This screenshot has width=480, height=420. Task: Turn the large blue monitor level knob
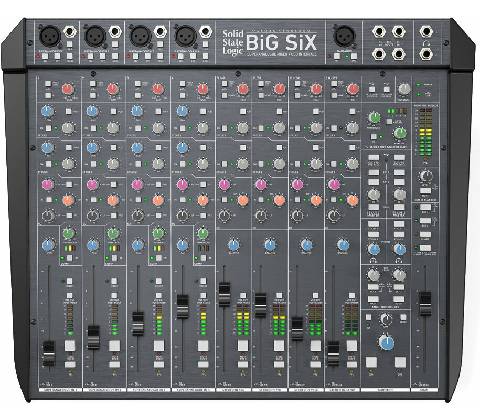click(386, 343)
